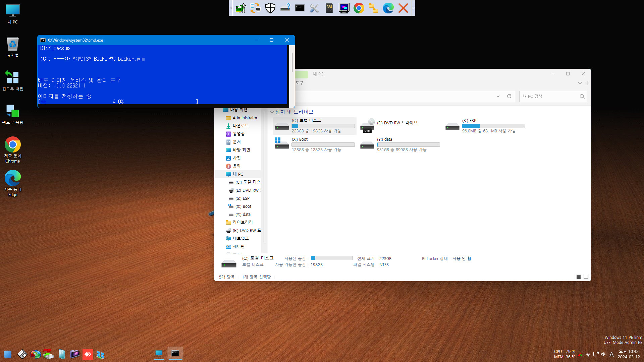This screenshot has height=362, width=644.
Task: Open the purple galaxy folder icon on taskbar
Action: coord(74,354)
